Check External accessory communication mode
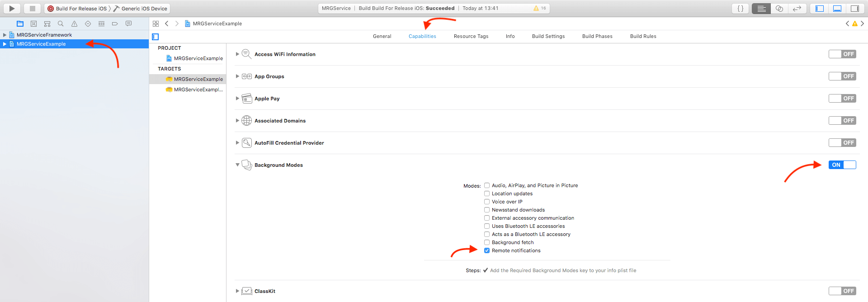 (487, 218)
